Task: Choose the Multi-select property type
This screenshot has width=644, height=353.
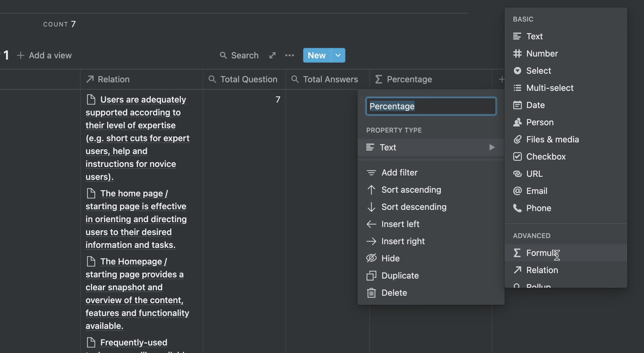Action: pyautogui.click(x=549, y=88)
